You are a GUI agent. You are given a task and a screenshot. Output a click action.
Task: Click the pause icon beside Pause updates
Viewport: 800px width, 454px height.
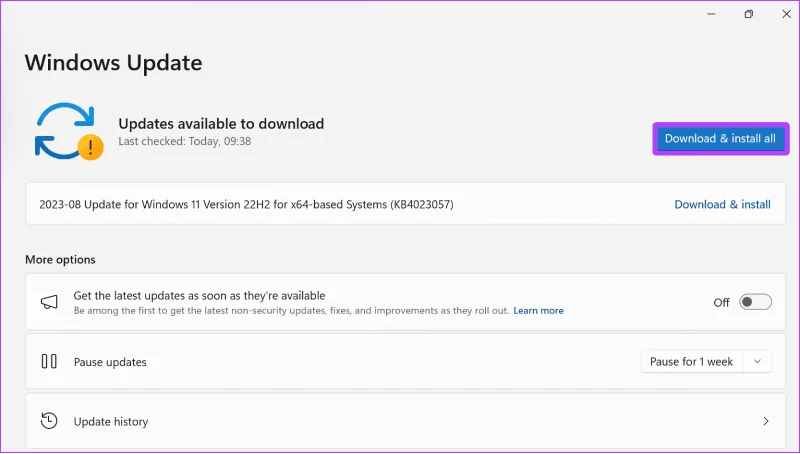(49, 362)
